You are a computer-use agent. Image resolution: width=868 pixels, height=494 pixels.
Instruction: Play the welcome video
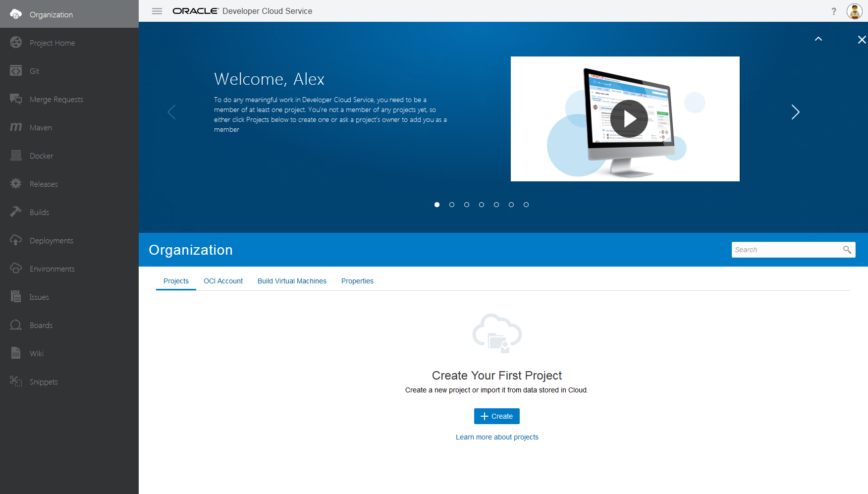click(629, 119)
